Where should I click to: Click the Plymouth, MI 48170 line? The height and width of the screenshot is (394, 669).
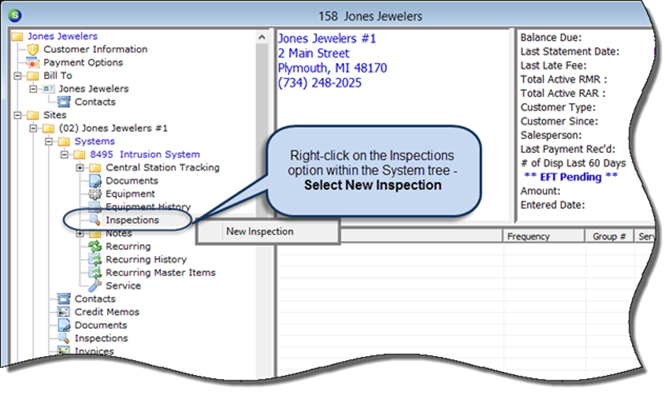[332, 68]
